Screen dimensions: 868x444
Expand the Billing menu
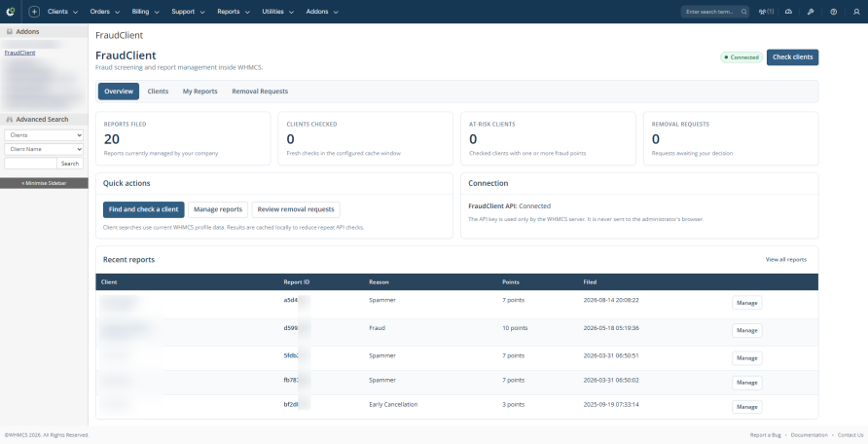click(x=146, y=11)
